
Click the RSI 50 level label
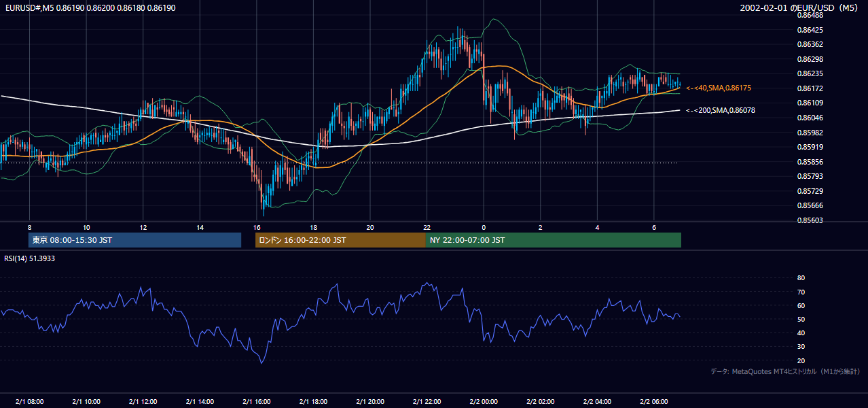(x=801, y=319)
